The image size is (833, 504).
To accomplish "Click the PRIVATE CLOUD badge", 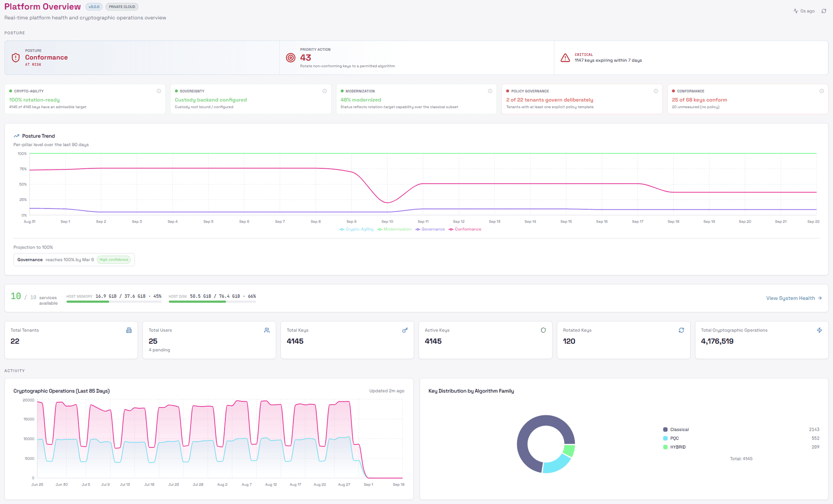I will [122, 7].
